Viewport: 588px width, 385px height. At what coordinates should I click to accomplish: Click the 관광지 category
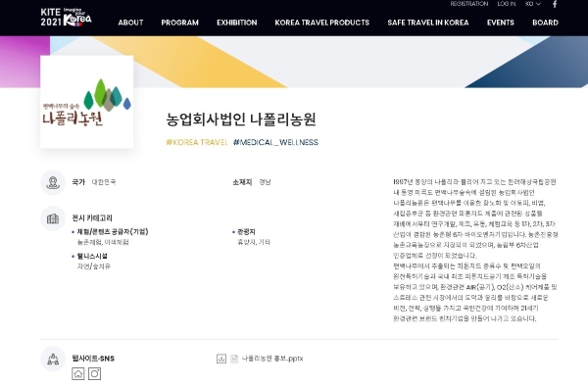pyautogui.click(x=246, y=231)
